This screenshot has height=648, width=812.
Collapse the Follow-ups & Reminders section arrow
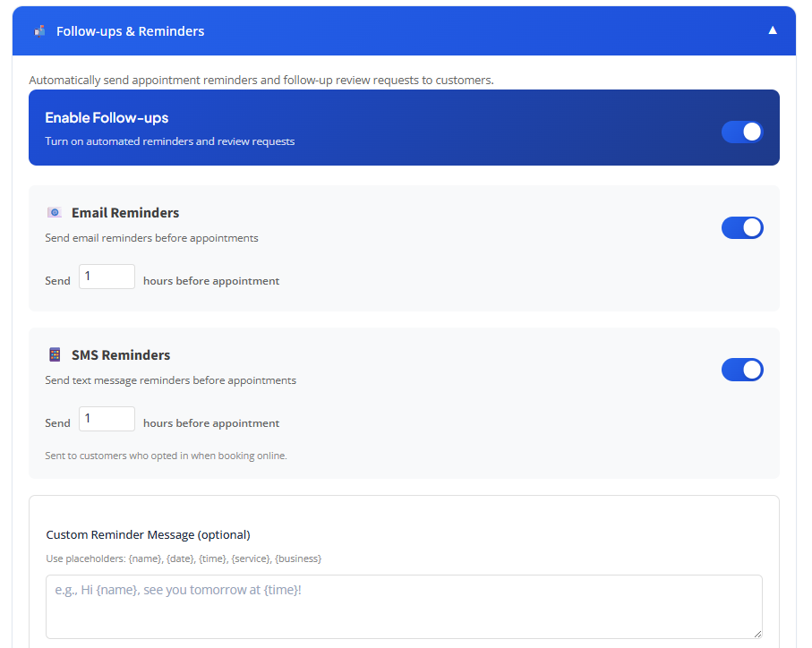[x=772, y=30]
